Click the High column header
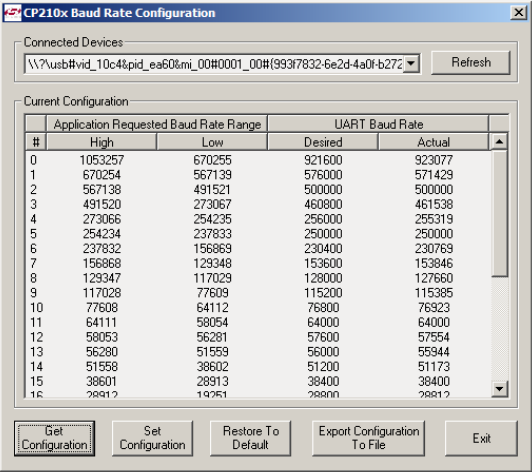The width and height of the screenshot is (532, 472). [x=101, y=142]
